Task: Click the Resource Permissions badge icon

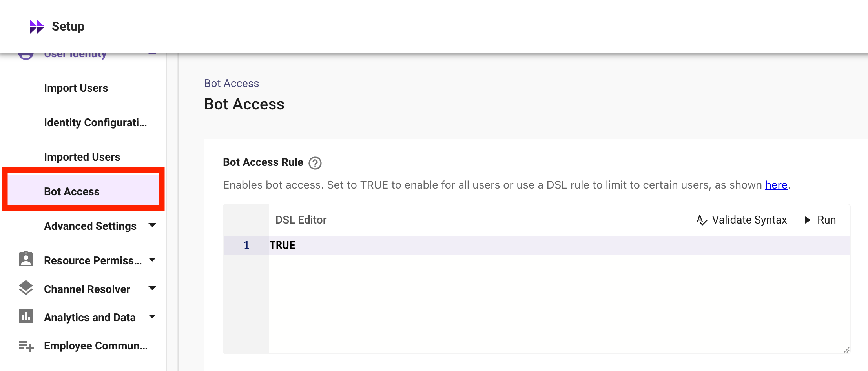Action: point(26,259)
